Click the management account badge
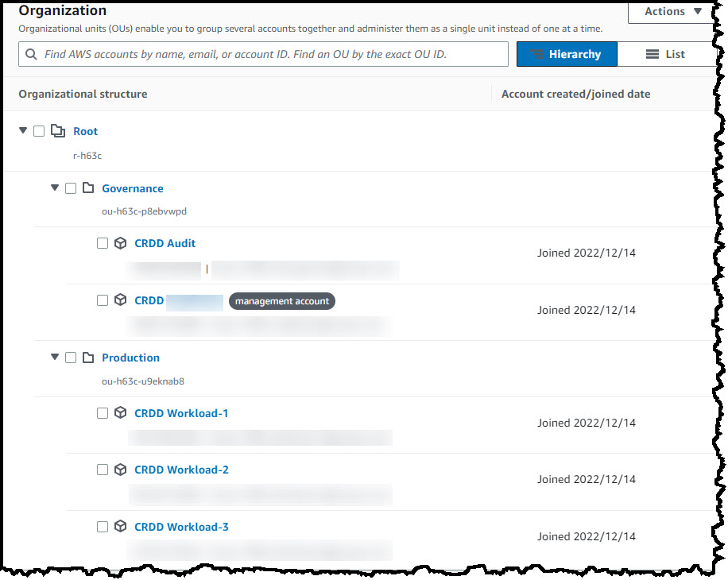The width and height of the screenshot is (728, 580). pos(282,301)
